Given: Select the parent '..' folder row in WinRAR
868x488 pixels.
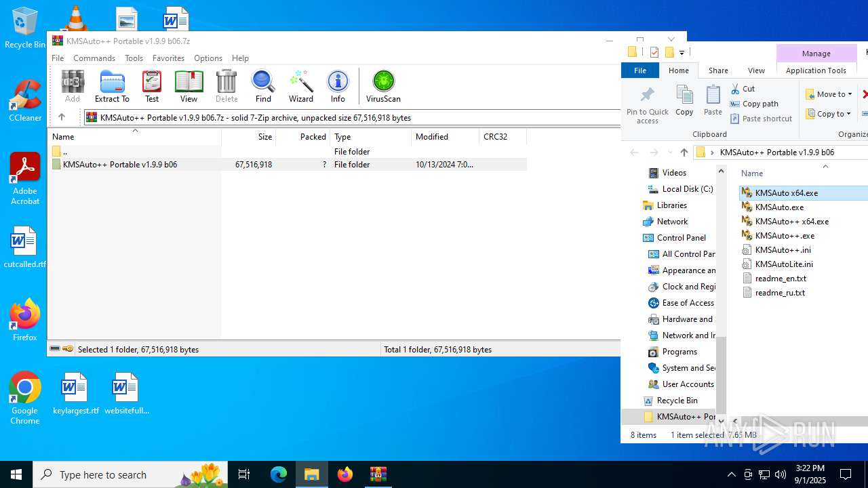Looking at the screenshot, I should point(288,152).
